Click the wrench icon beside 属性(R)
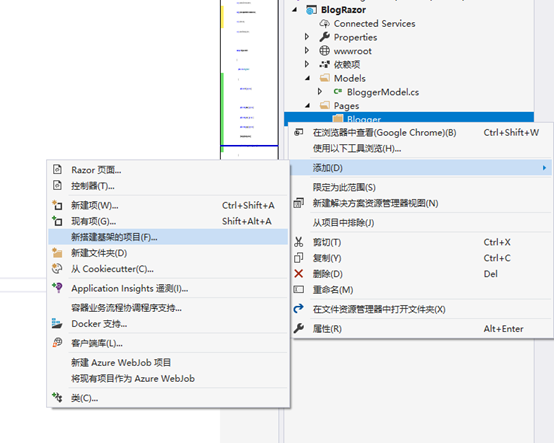 tap(299, 329)
